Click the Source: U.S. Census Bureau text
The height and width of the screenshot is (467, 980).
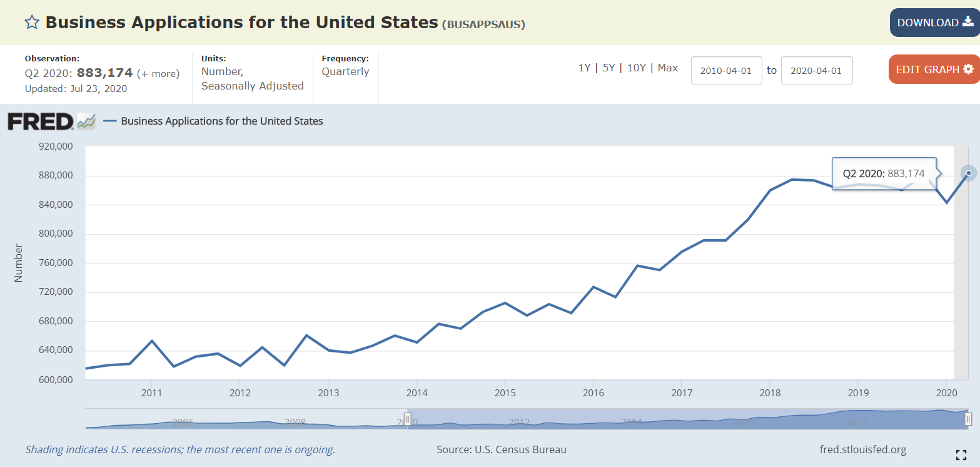point(502,449)
